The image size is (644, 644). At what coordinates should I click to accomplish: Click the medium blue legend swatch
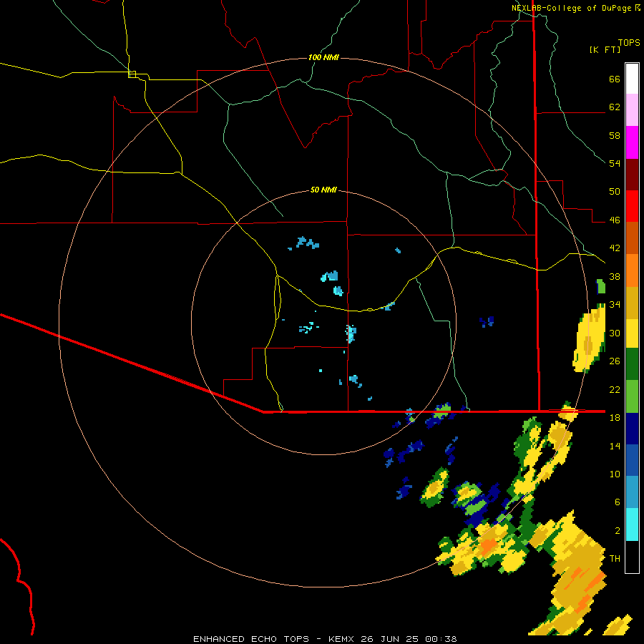(632, 460)
